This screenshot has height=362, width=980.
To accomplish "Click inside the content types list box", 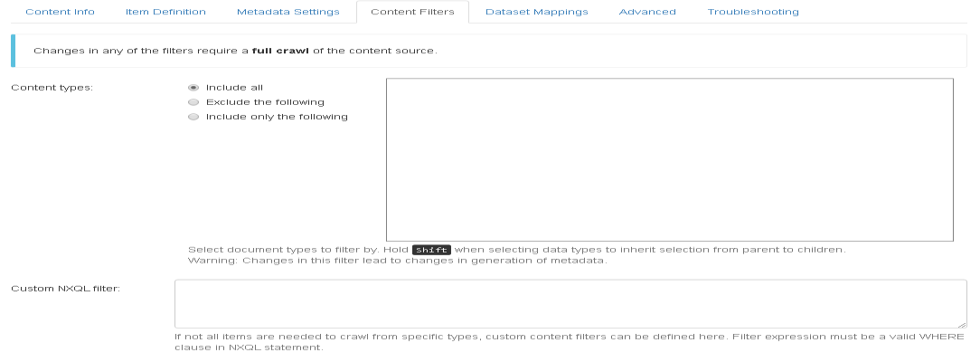I will (669, 159).
